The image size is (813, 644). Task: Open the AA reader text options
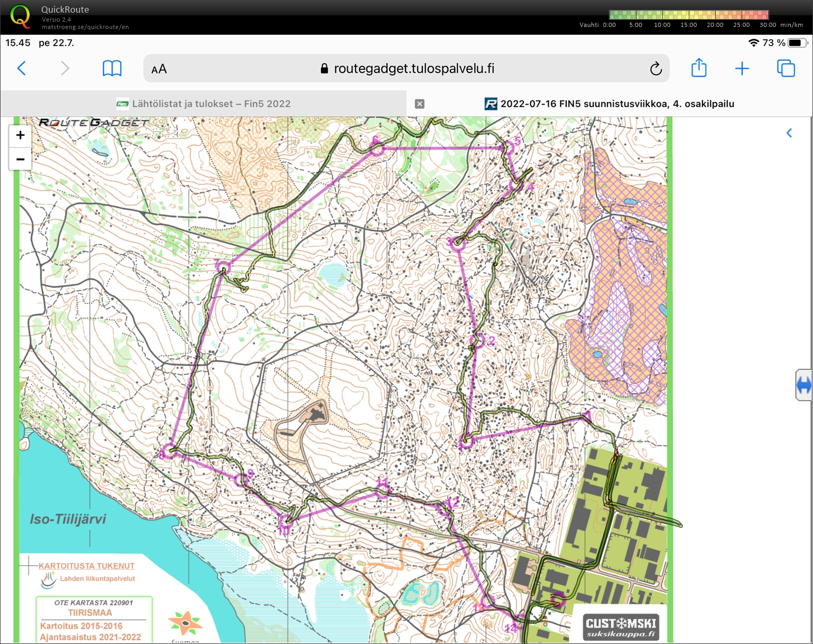(159, 69)
